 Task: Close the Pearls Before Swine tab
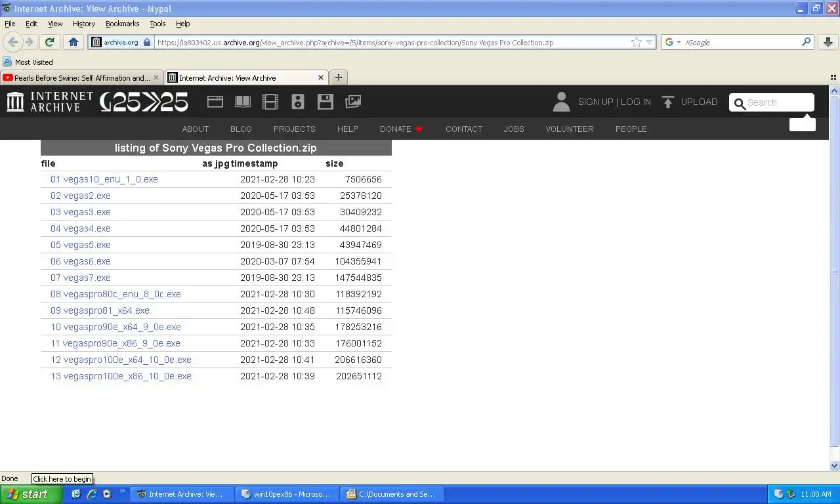(156, 77)
